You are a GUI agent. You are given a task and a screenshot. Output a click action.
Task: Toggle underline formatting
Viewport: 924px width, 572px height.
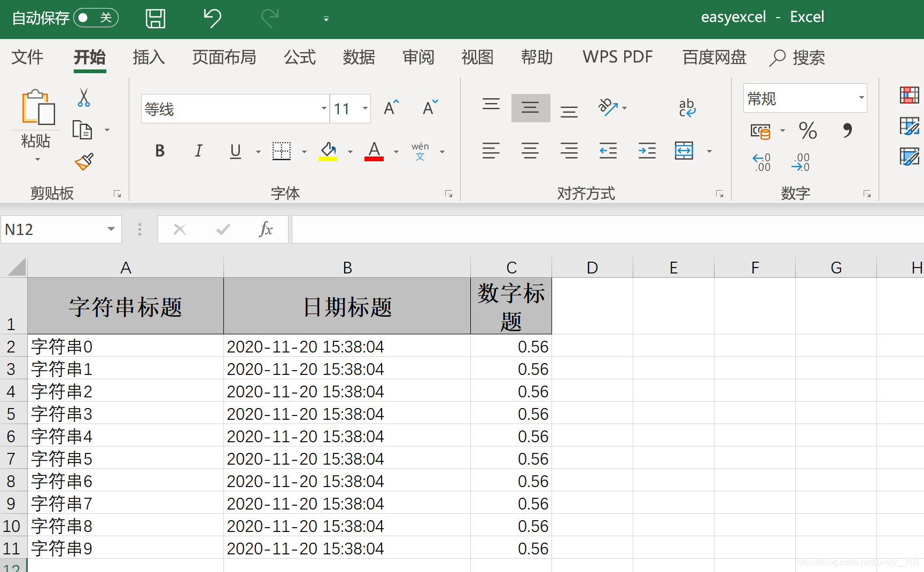[x=235, y=151]
